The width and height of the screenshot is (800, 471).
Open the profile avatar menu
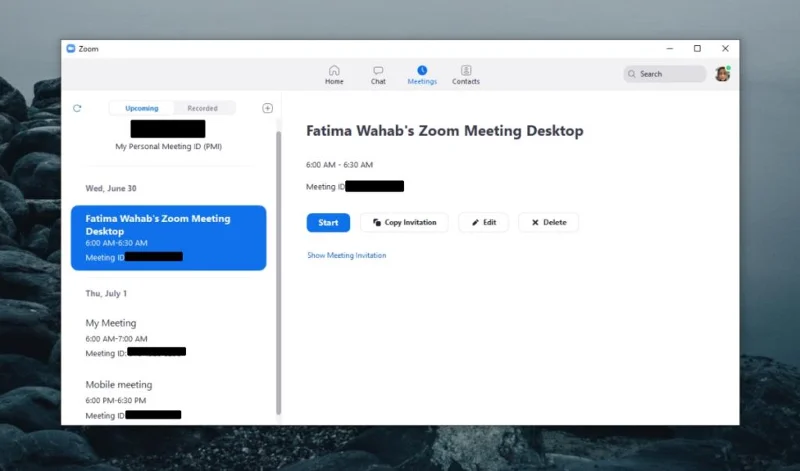click(722, 74)
